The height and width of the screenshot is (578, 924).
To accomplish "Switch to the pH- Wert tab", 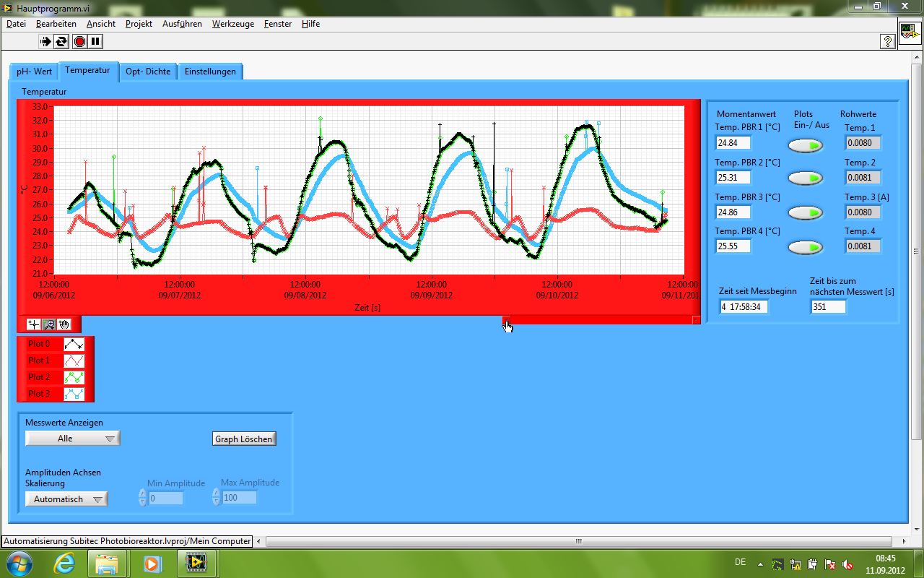I will point(34,72).
